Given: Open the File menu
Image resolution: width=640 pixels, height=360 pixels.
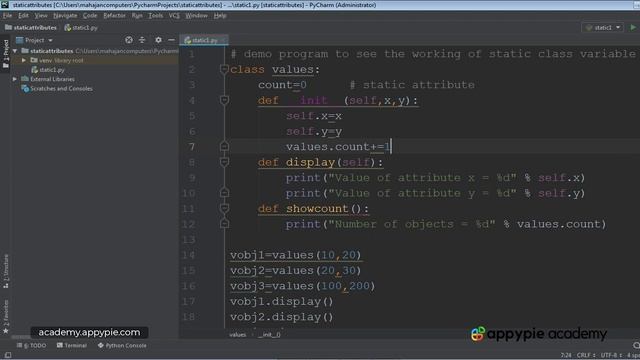Looking at the screenshot, I should (x=7, y=16).
